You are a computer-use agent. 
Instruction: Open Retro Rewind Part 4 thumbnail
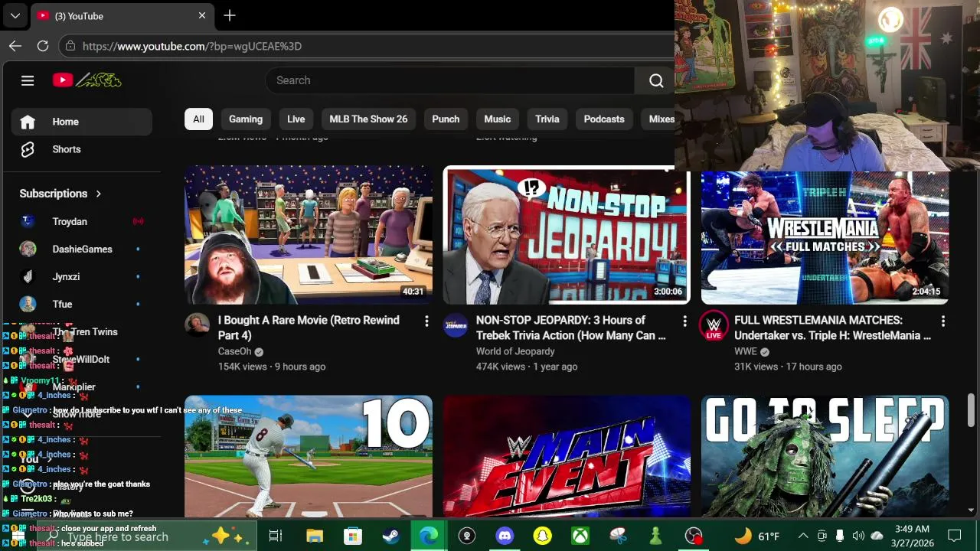[309, 235]
